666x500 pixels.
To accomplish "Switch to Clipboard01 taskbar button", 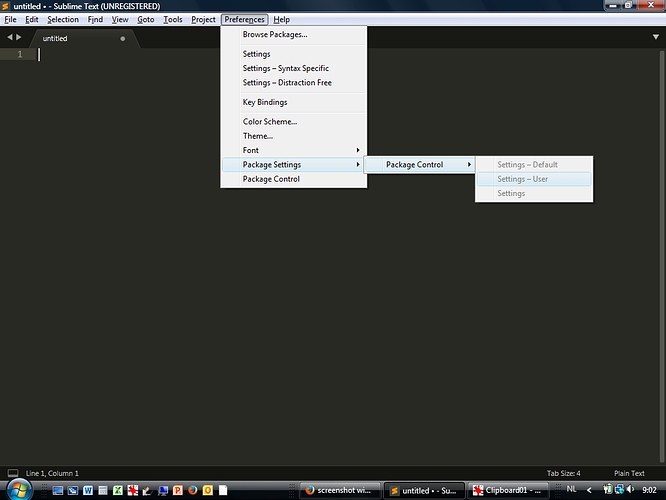I will coord(508,490).
